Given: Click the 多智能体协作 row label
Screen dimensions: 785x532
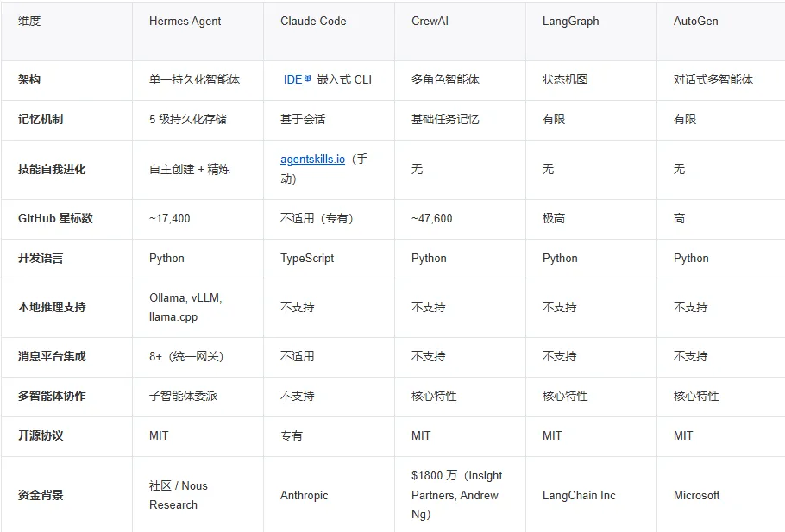Looking at the screenshot, I should [52, 396].
